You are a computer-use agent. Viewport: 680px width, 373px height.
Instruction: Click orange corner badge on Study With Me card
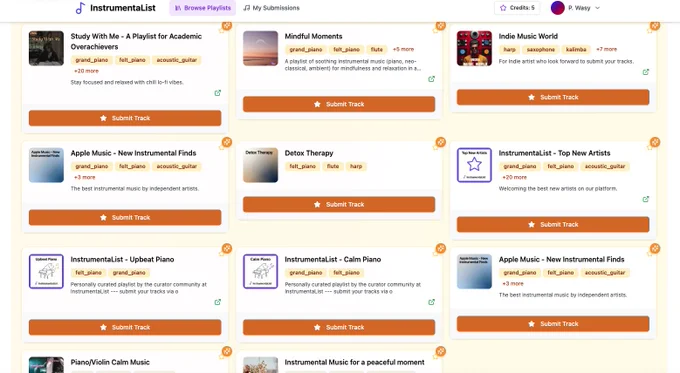tap(226, 26)
